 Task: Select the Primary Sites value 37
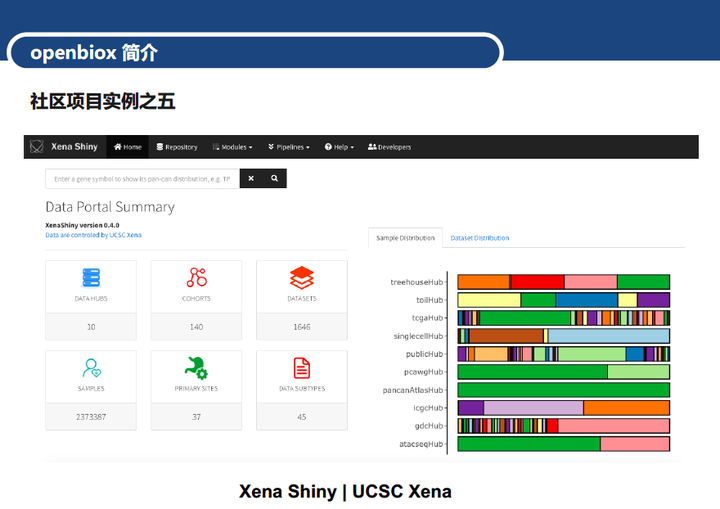pyautogui.click(x=197, y=417)
